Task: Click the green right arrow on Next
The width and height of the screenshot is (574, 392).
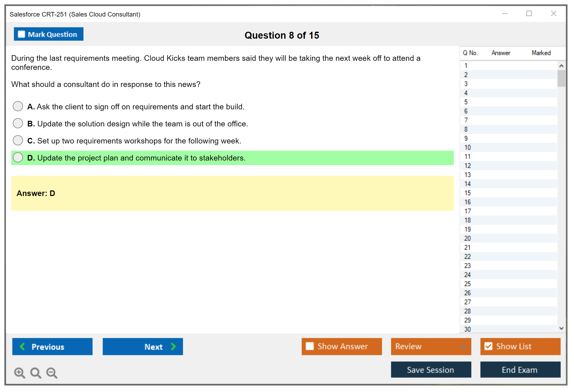Action: click(x=174, y=347)
